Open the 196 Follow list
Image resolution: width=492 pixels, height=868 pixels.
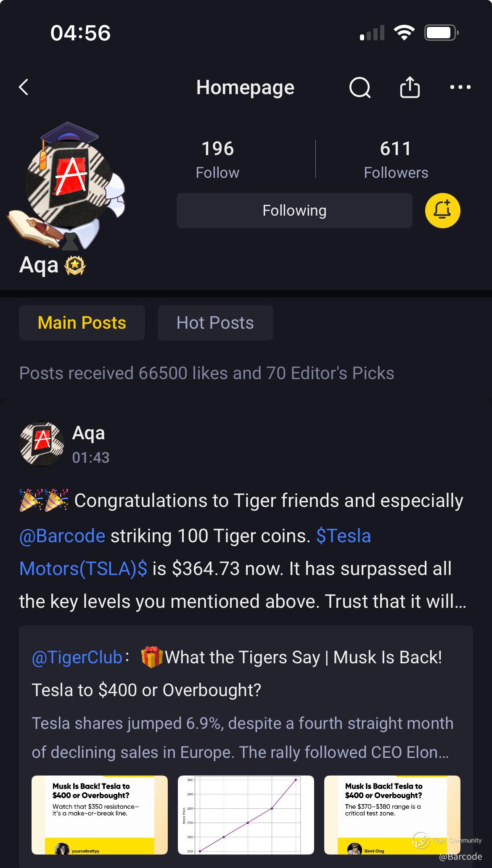[x=217, y=159]
